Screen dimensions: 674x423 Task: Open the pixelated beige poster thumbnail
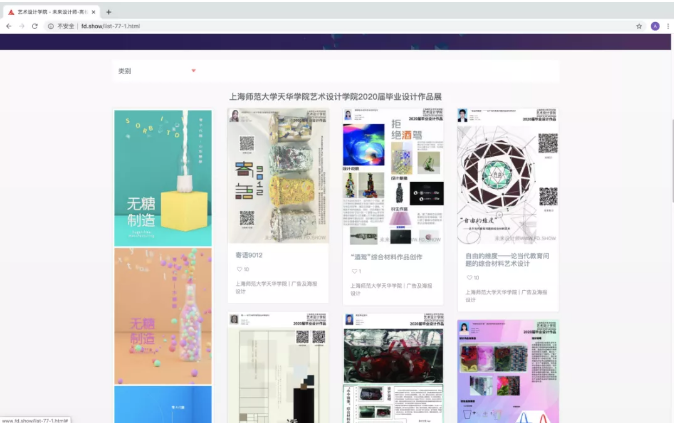point(278,368)
